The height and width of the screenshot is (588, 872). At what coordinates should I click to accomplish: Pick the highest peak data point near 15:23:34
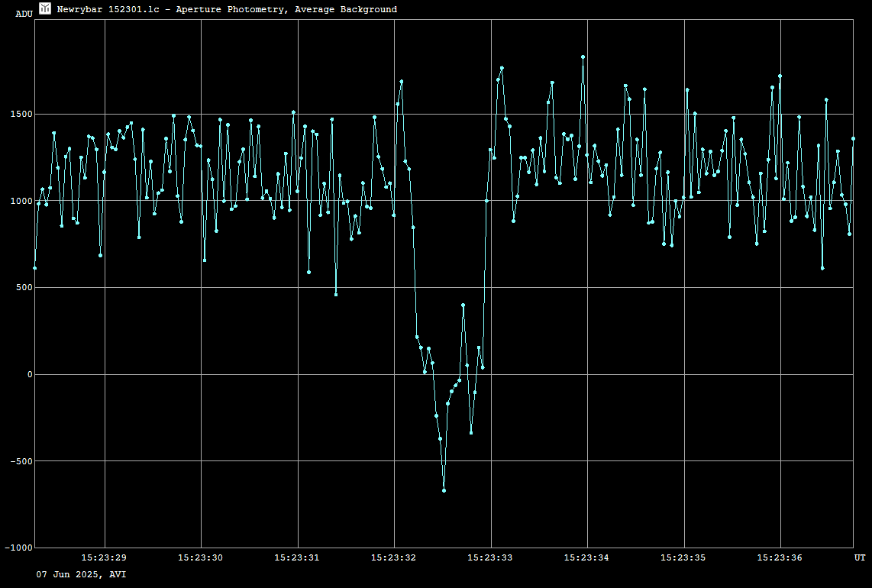pyautogui.click(x=583, y=57)
